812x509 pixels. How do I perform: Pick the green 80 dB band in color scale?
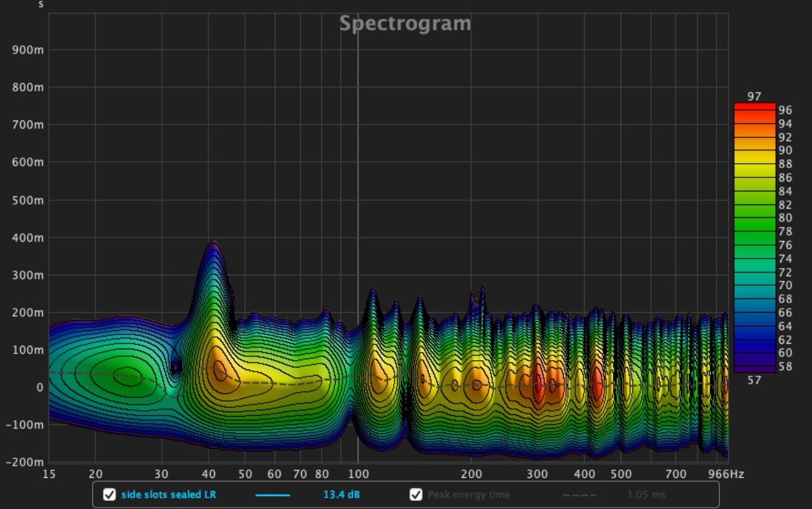coord(754,217)
